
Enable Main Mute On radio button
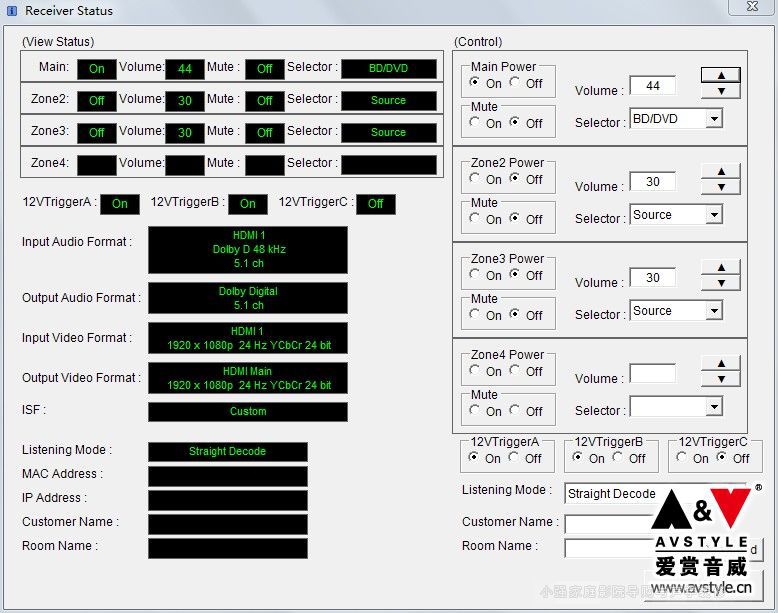[475, 123]
